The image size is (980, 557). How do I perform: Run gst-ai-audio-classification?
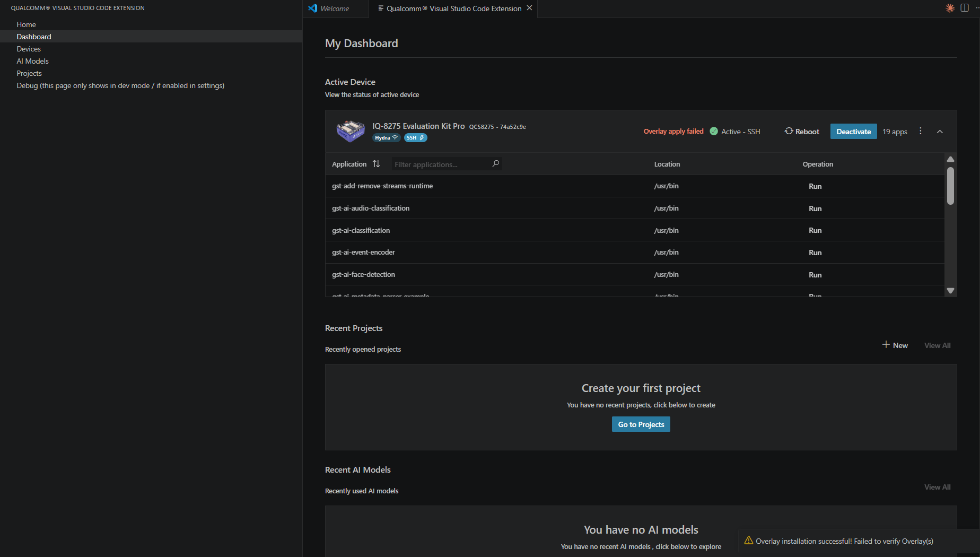pos(815,209)
